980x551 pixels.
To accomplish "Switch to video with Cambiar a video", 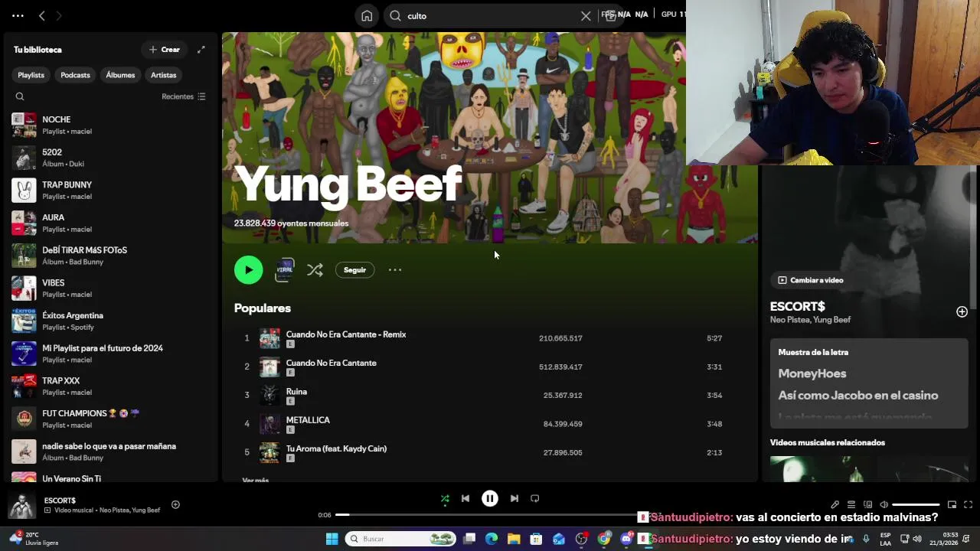I will pyautogui.click(x=810, y=280).
